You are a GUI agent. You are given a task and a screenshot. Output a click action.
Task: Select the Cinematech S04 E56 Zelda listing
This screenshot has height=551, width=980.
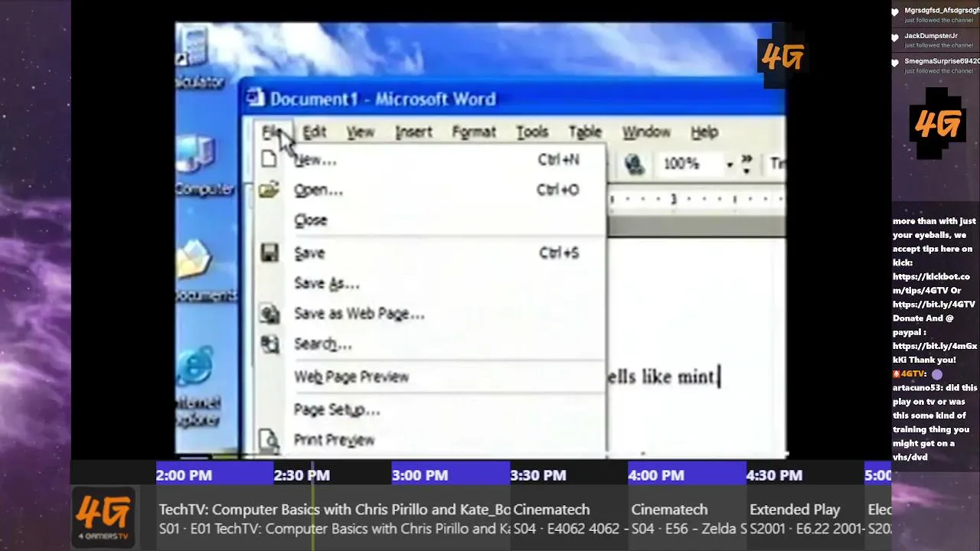coord(688,518)
